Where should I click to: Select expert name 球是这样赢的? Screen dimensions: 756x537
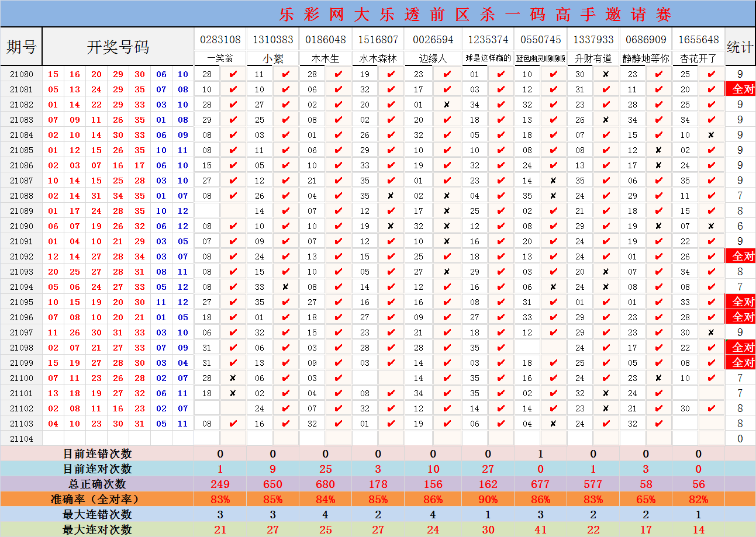pos(488,58)
